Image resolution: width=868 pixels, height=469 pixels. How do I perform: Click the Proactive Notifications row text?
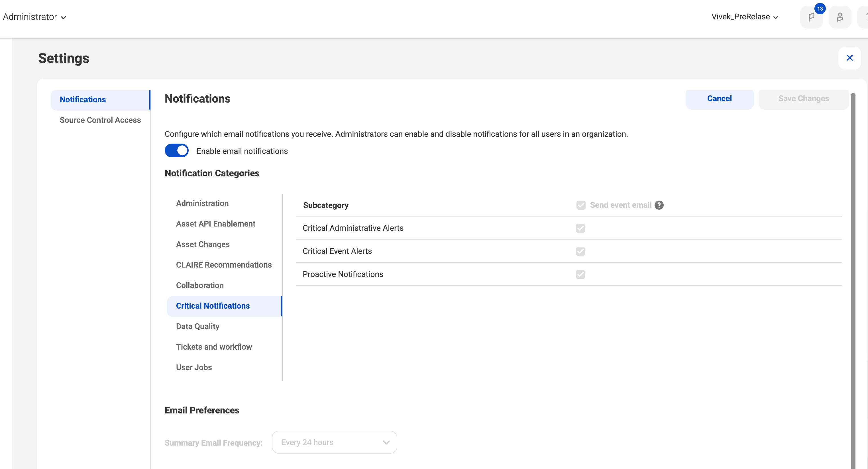point(343,274)
